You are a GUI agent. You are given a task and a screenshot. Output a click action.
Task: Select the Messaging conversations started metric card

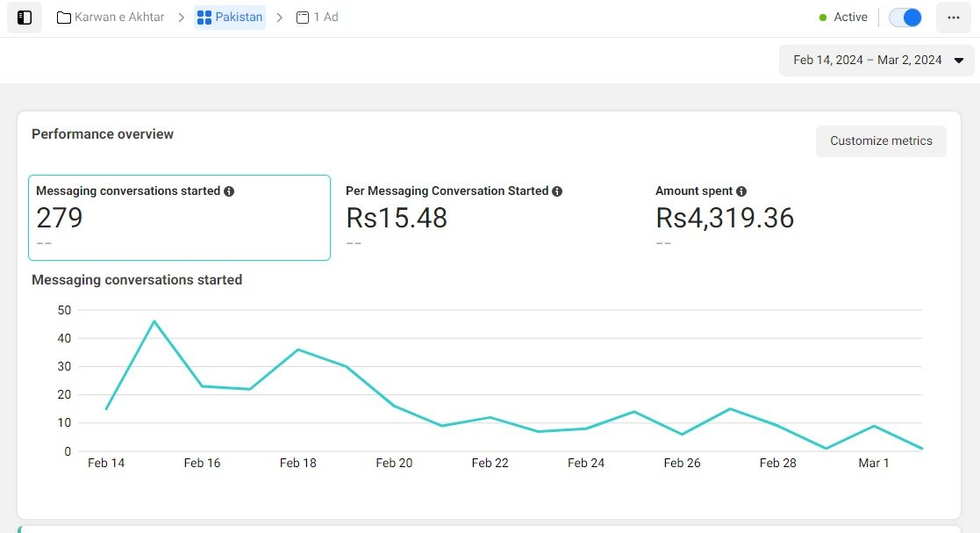click(179, 218)
